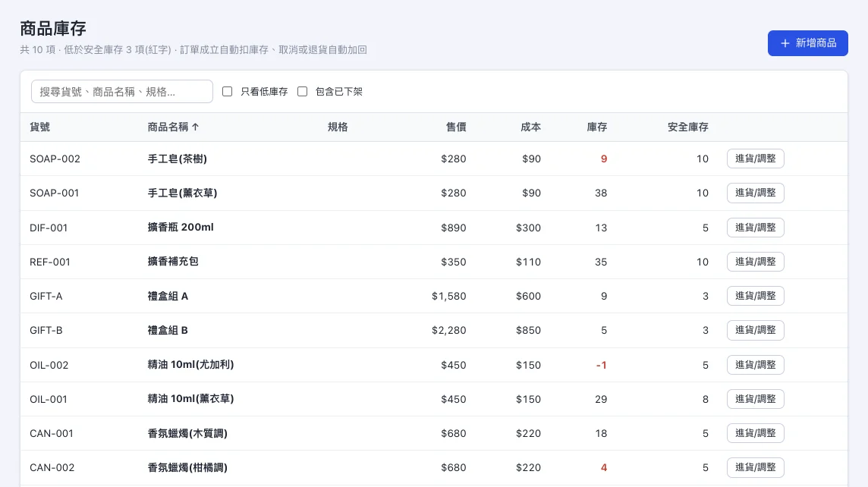Click the SKU OIL-002
The height and width of the screenshot is (487, 868).
(49, 366)
